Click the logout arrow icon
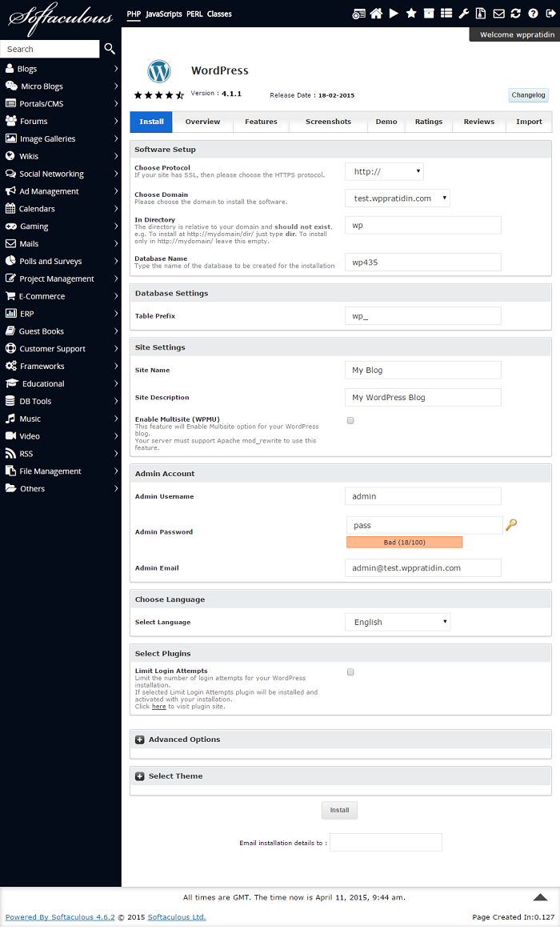The image size is (560, 930). tap(550, 14)
